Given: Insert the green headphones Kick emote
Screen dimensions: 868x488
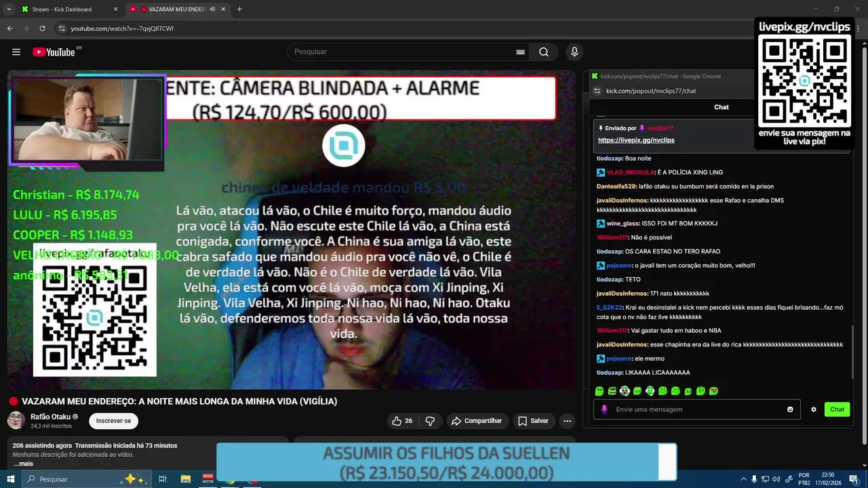Looking at the screenshot, I should (650, 391).
